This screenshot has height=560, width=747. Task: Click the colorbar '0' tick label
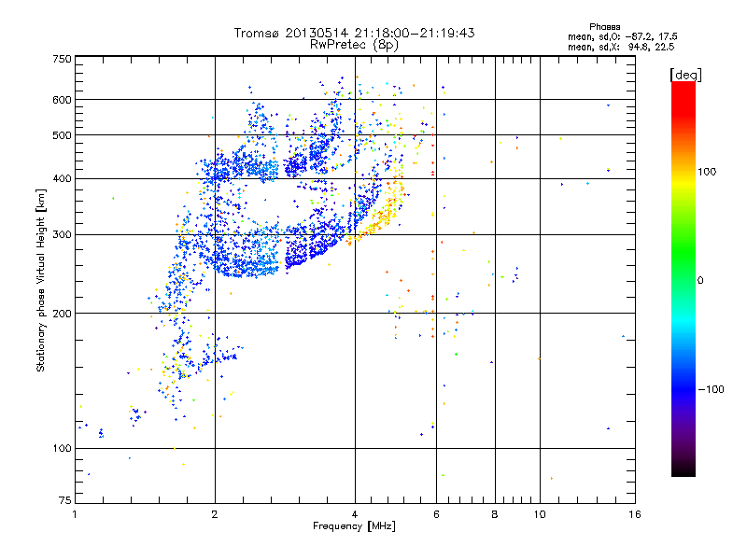point(700,281)
